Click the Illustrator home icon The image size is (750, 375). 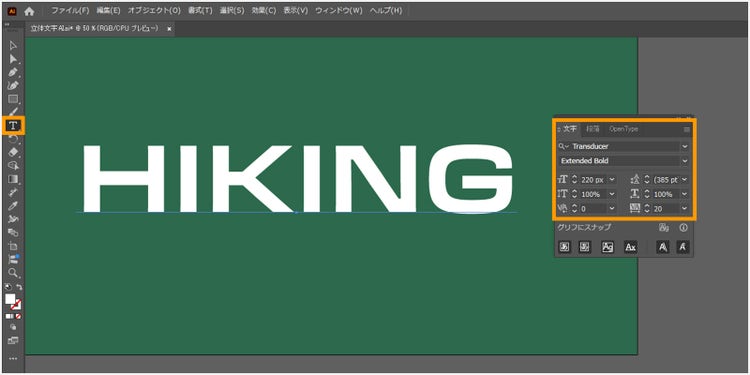coord(29,11)
